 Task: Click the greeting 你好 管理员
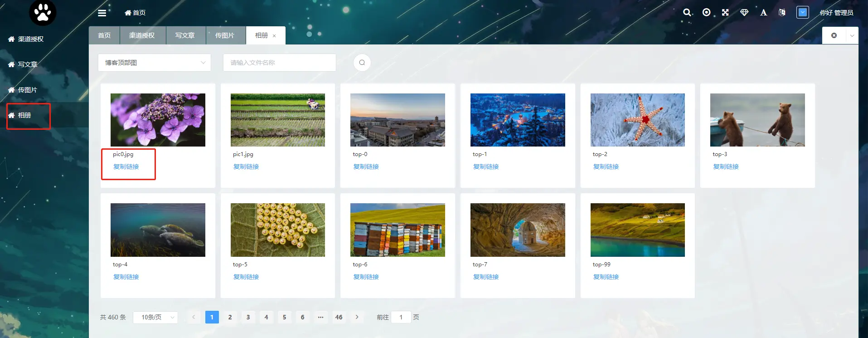coord(836,13)
